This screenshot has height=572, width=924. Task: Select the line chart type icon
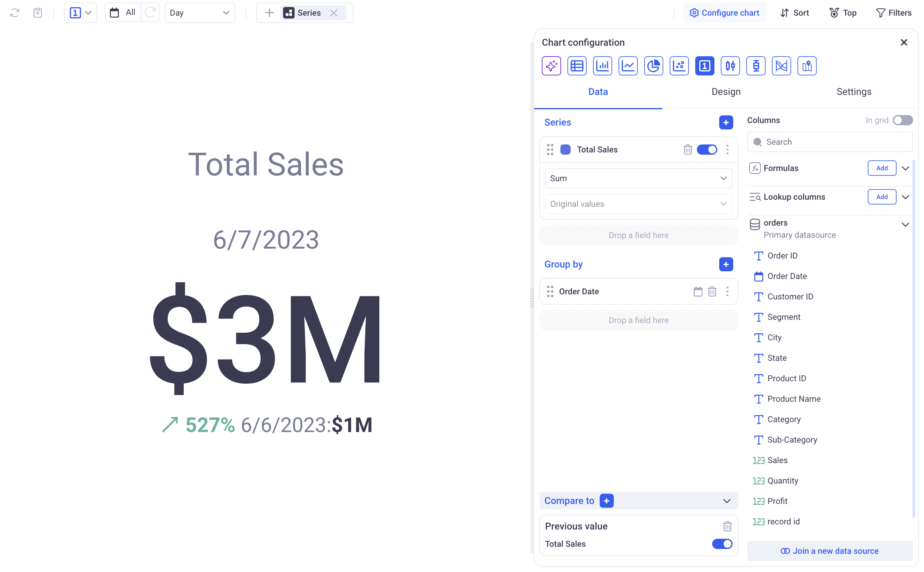pyautogui.click(x=628, y=66)
